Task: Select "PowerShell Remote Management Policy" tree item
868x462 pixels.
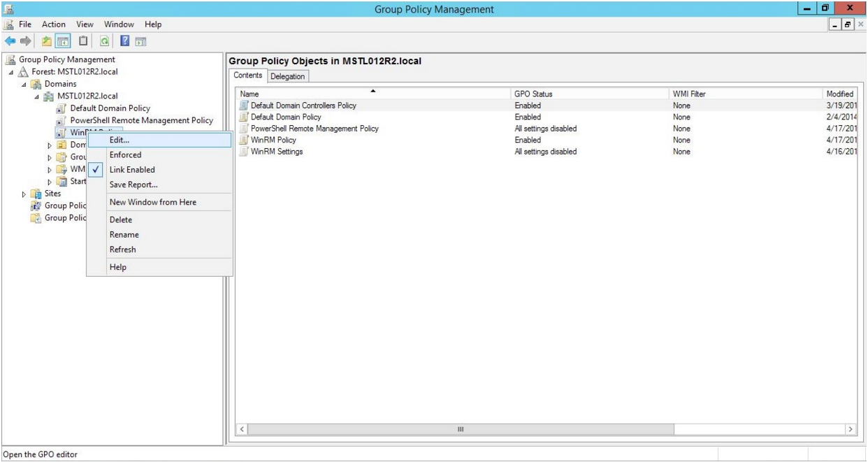Action: (142, 120)
